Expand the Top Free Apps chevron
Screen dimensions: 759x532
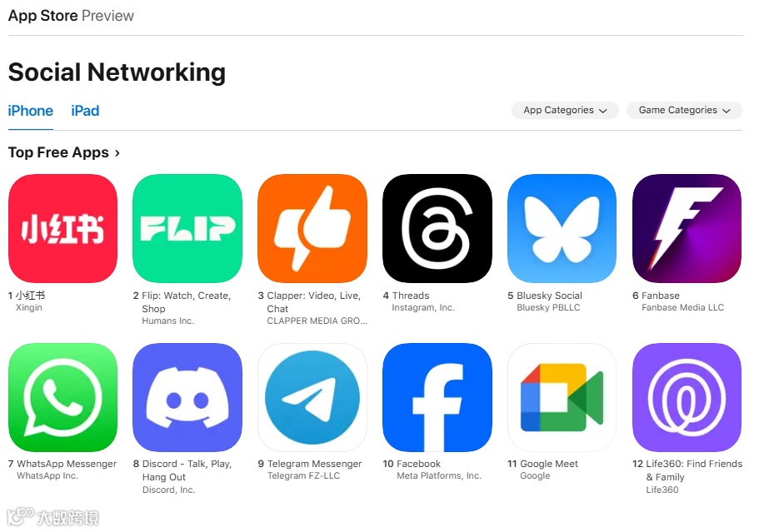click(x=117, y=153)
